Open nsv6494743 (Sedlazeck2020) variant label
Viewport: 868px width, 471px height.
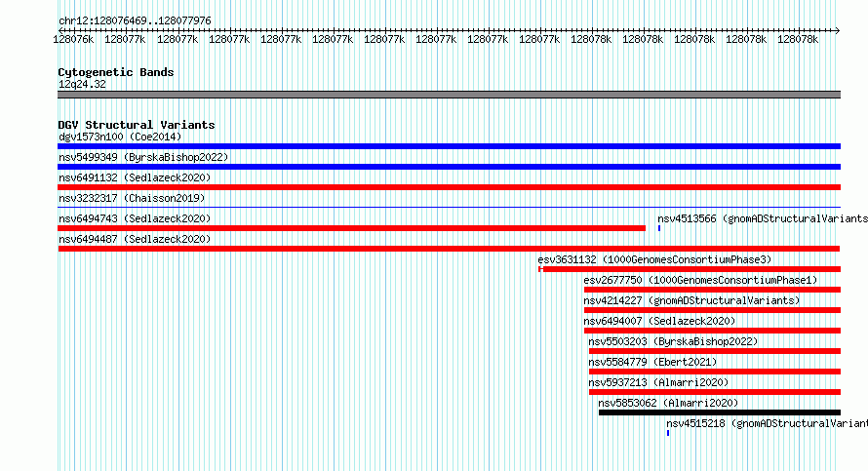(x=135, y=218)
